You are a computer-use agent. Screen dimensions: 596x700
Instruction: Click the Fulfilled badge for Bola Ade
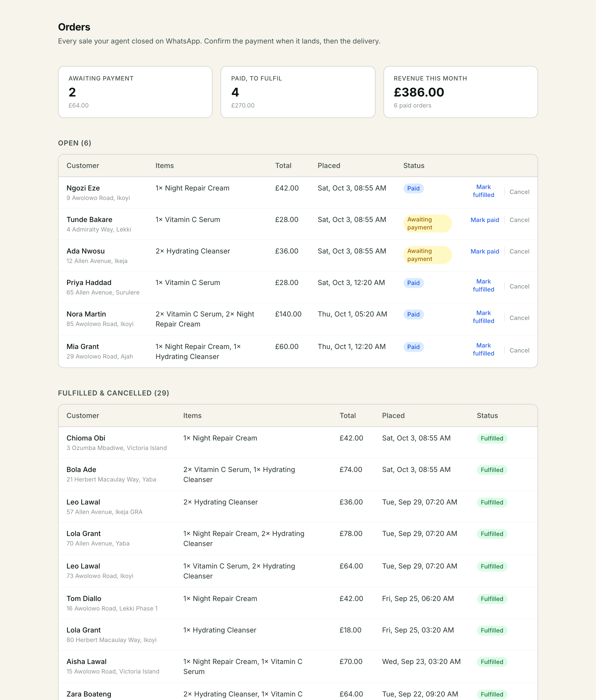tap(492, 470)
